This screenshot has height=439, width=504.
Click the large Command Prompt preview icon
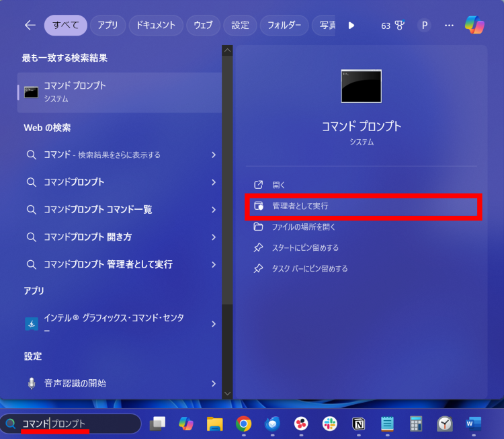[362, 86]
